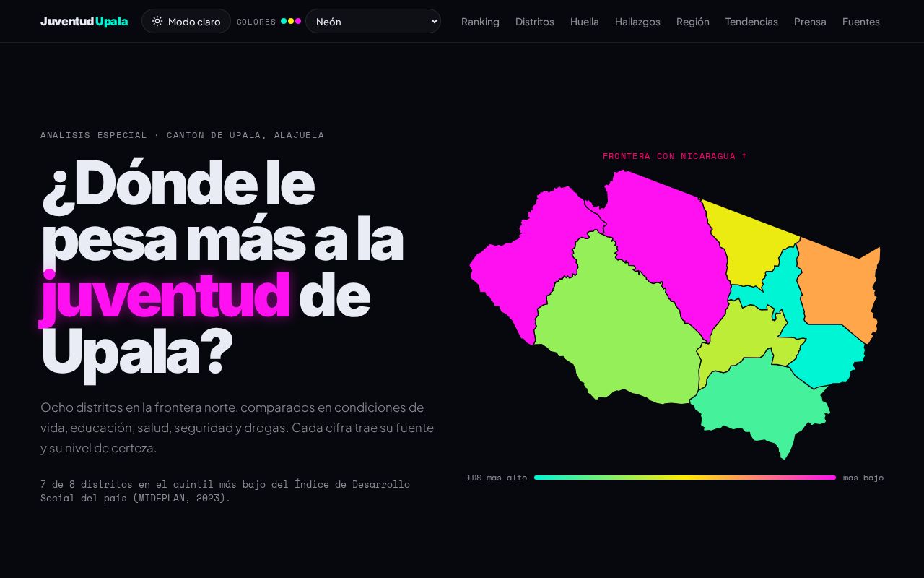924x578 pixels.
Task: Open the Región nav link
Action: [693, 22]
